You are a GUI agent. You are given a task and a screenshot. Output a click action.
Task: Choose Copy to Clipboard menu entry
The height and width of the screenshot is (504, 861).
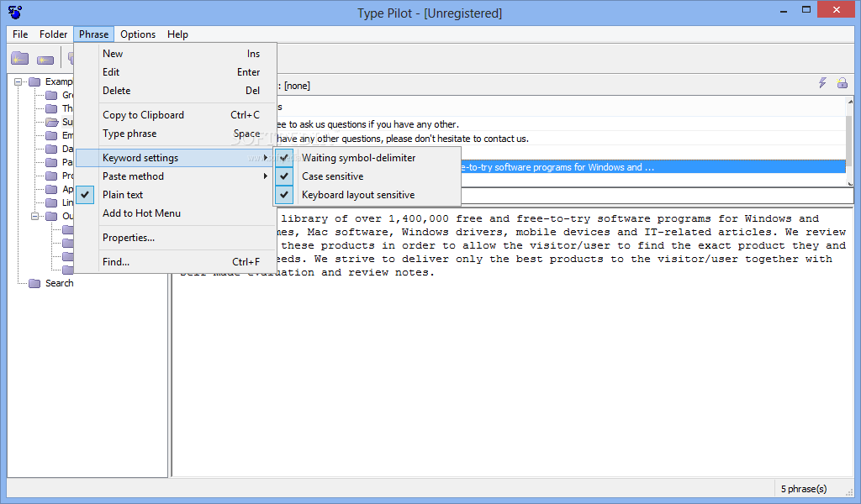175,115
